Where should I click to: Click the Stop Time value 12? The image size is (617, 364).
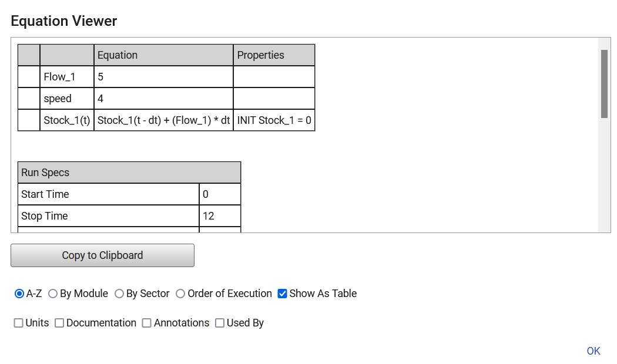220,216
